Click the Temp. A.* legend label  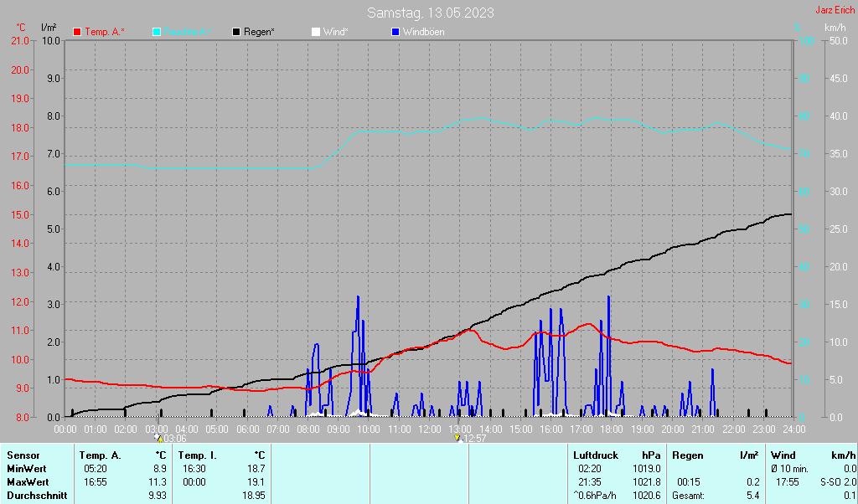pyautogui.click(x=105, y=33)
